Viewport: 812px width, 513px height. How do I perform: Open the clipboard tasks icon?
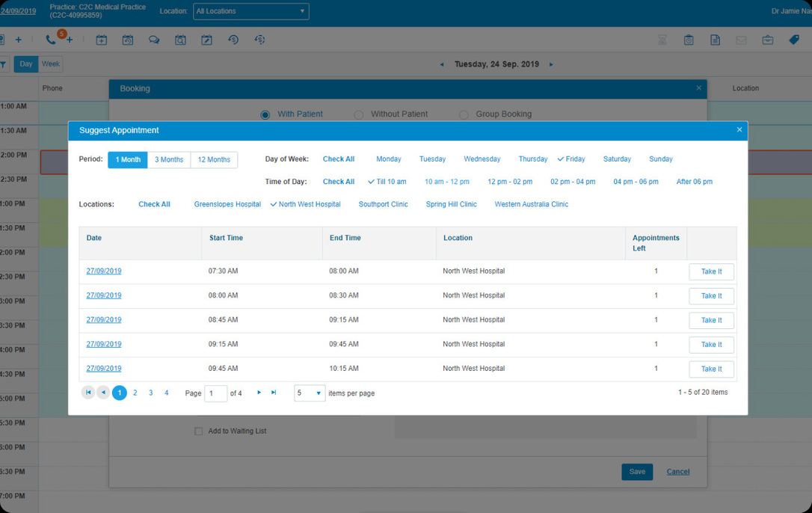click(x=689, y=40)
